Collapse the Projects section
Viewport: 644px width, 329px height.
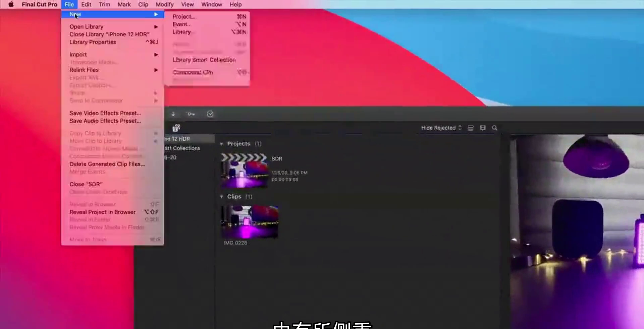click(221, 144)
